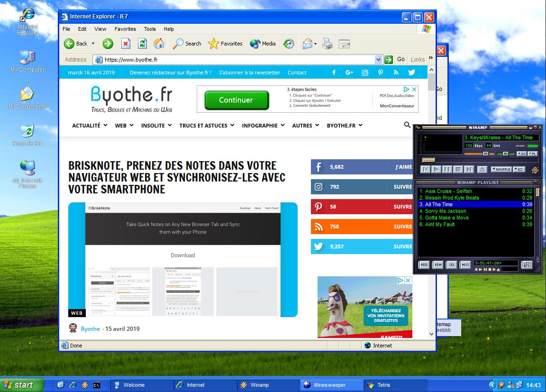546x392 pixels.
Task: Open the Mail button dropdown arrow
Action: pos(315,44)
